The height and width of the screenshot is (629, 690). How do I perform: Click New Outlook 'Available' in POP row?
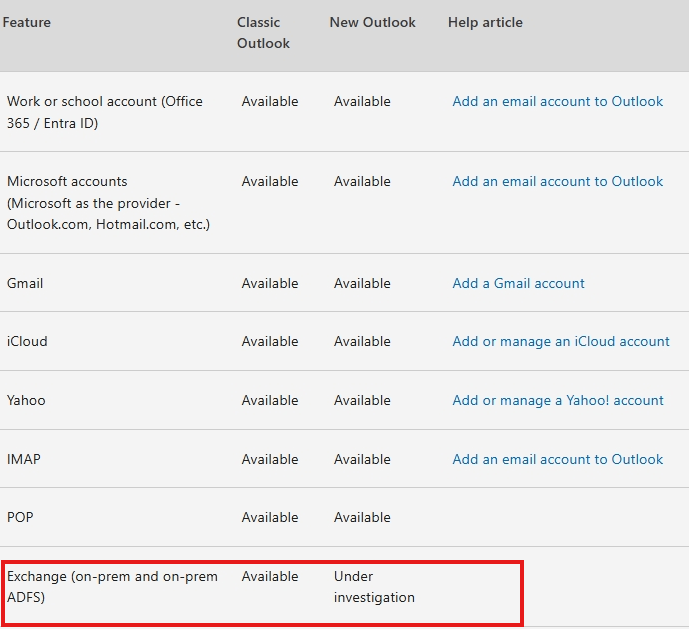362,517
